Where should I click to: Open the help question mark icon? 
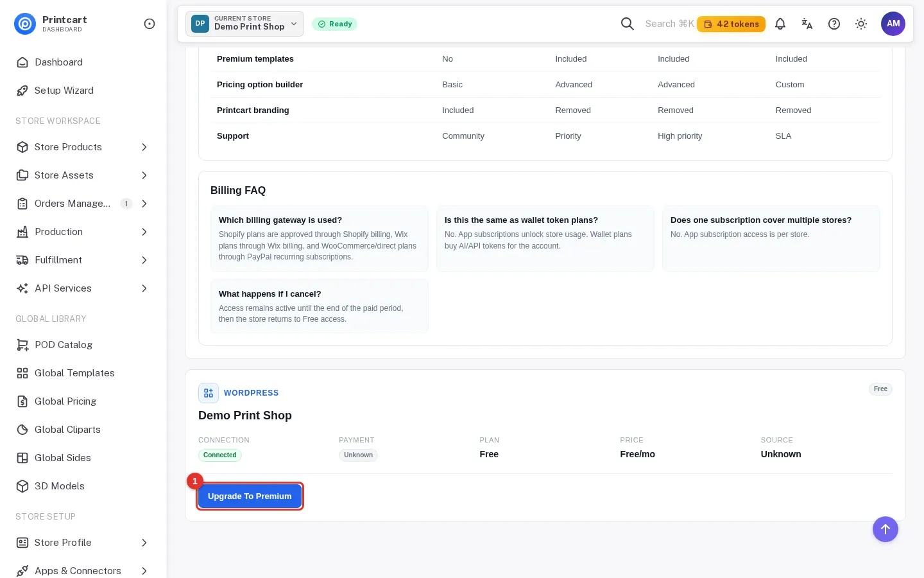(x=834, y=24)
